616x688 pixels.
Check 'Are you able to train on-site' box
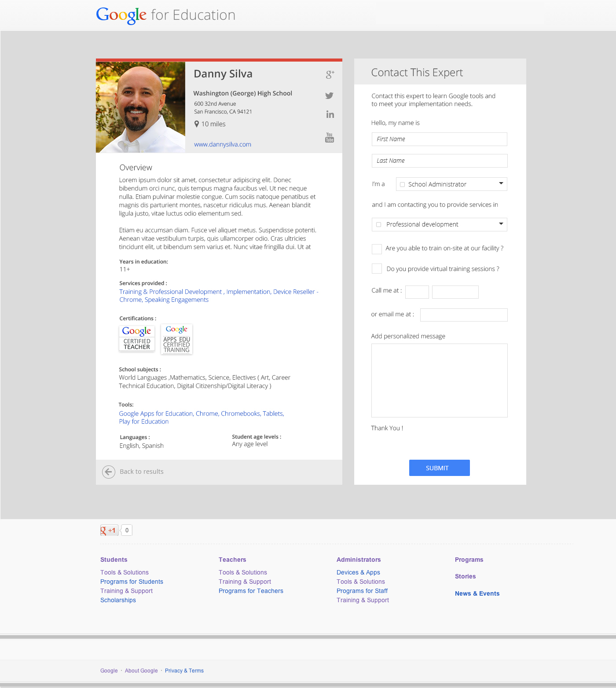[x=377, y=249]
